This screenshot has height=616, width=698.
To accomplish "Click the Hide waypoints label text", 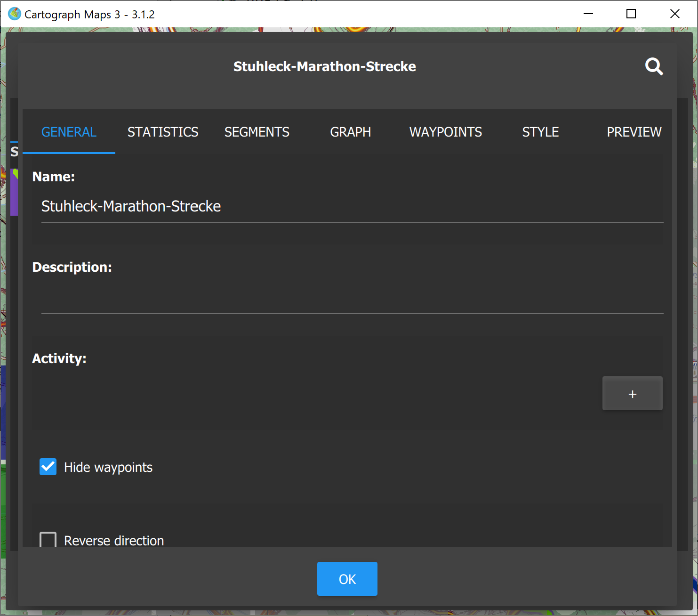I will [108, 467].
